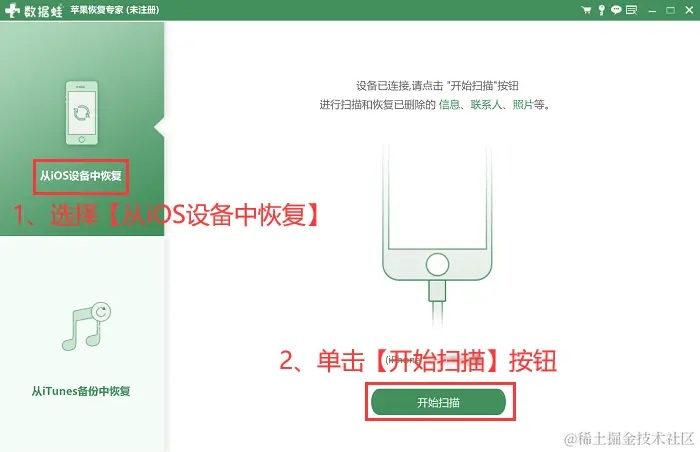Click the connected phone illustration screen
Image resolution: width=700 pixels, height=452 pixels.
tap(437, 197)
